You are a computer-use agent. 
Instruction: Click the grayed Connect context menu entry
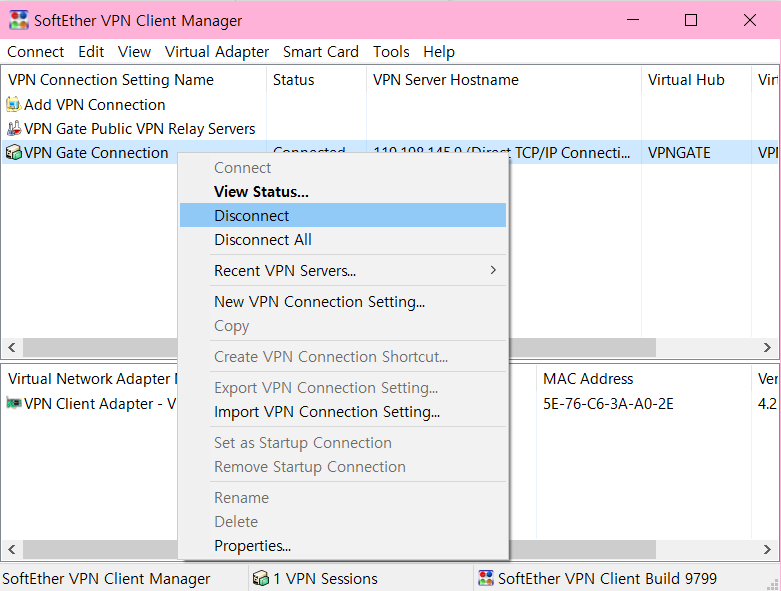coord(343,167)
